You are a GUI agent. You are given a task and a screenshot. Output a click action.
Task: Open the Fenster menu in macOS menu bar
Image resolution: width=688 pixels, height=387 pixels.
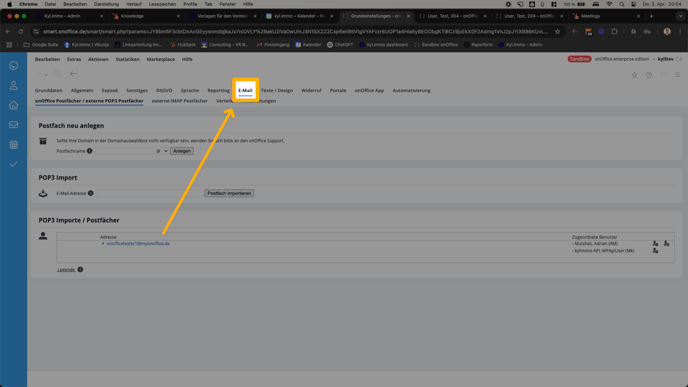pos(228,4)
